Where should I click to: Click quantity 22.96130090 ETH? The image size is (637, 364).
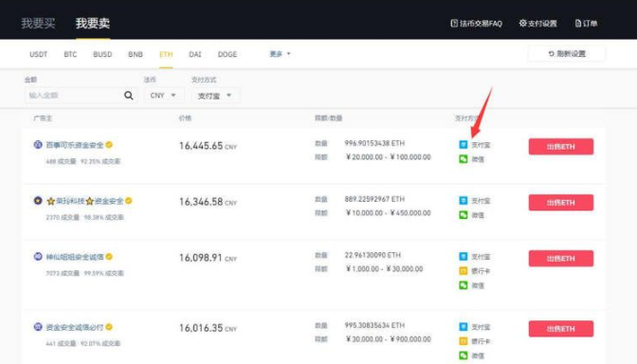click(x=373, y=255)
